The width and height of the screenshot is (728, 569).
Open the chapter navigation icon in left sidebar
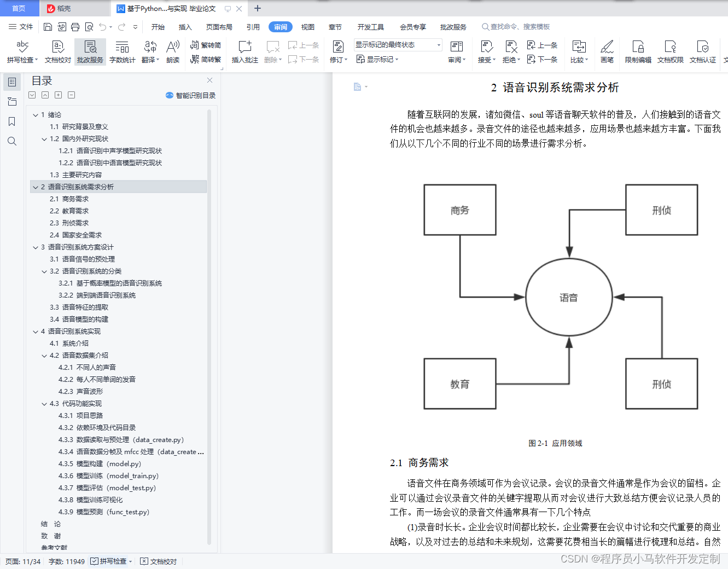[x=12, y=102]
